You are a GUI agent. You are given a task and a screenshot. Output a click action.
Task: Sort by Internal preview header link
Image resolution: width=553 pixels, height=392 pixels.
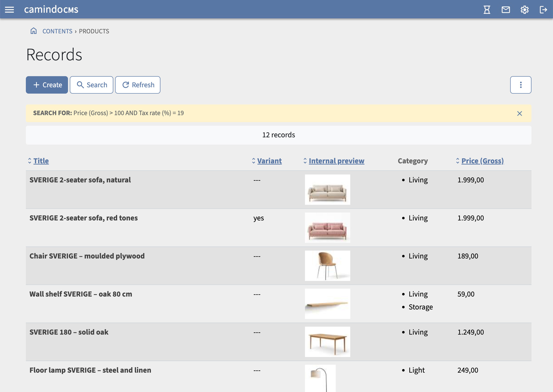tap(336, 161)
